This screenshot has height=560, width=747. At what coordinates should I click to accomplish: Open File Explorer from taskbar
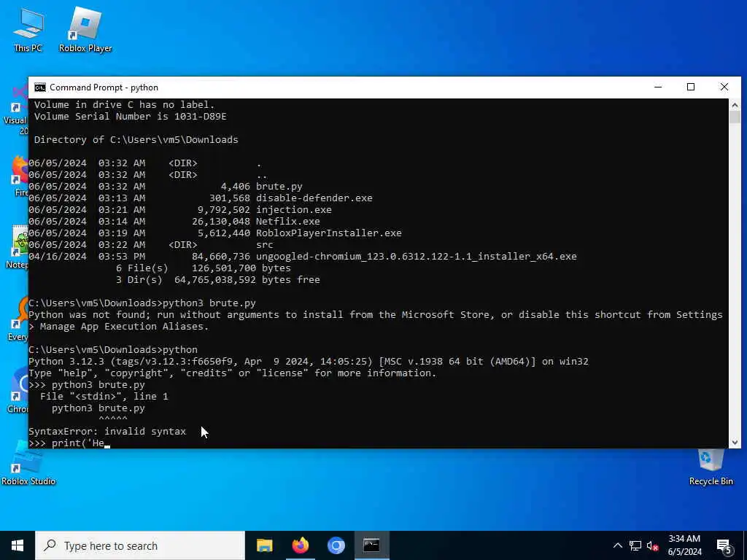click(264, 545)
